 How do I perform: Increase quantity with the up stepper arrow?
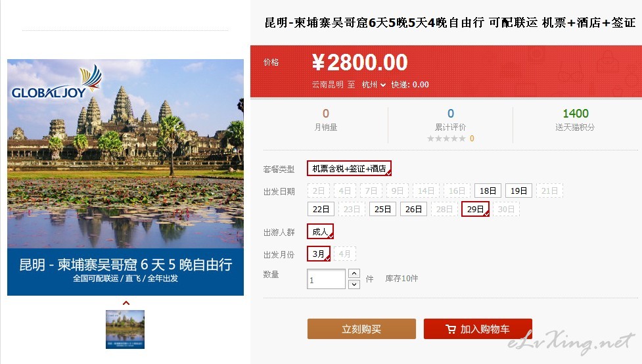click(x=354, y=273)
